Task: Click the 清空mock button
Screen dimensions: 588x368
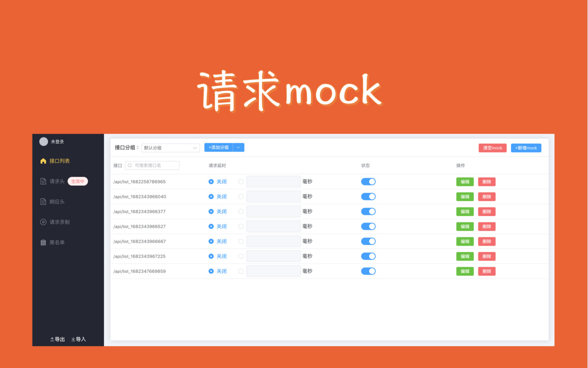Action: [492, 148]
